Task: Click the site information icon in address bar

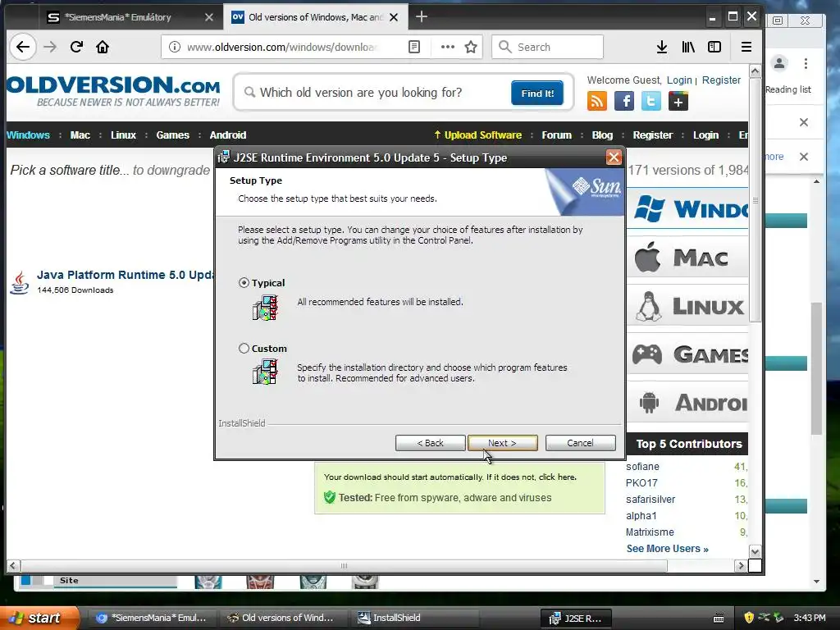Action: coord(175,47)
